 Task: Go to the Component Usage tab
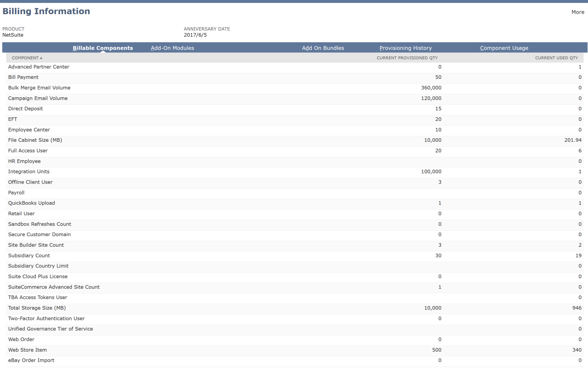click(504, 48)
